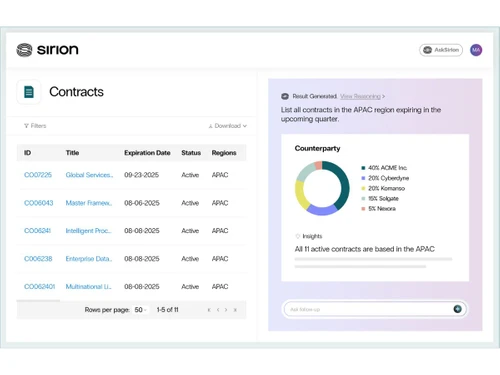
Task: Expand the Download dropdown
Action: (228, 126)
